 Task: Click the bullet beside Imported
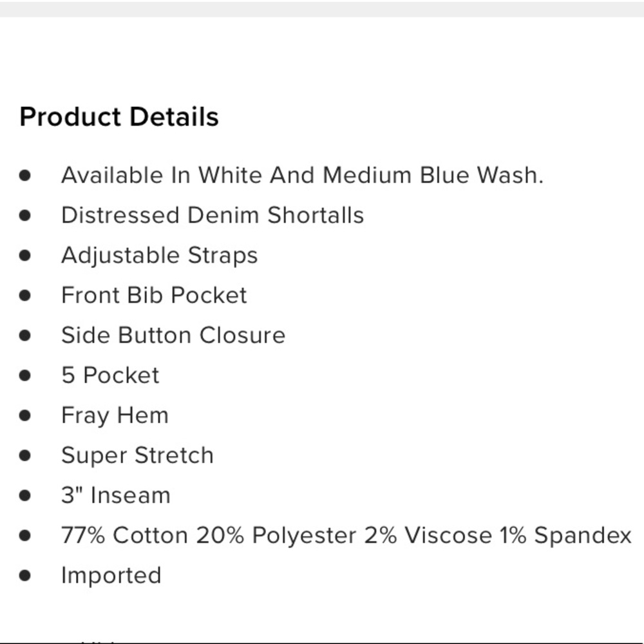coord(25,575)
